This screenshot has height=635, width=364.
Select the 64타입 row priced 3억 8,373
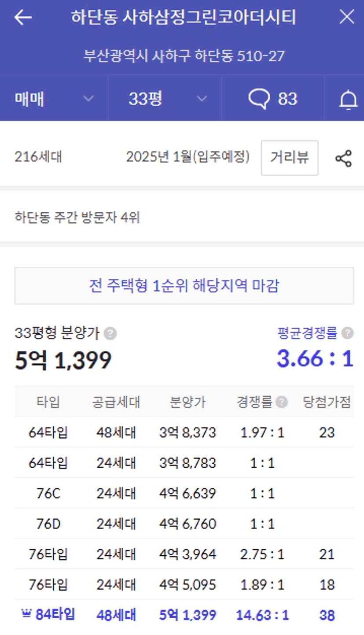click(184, 432)
